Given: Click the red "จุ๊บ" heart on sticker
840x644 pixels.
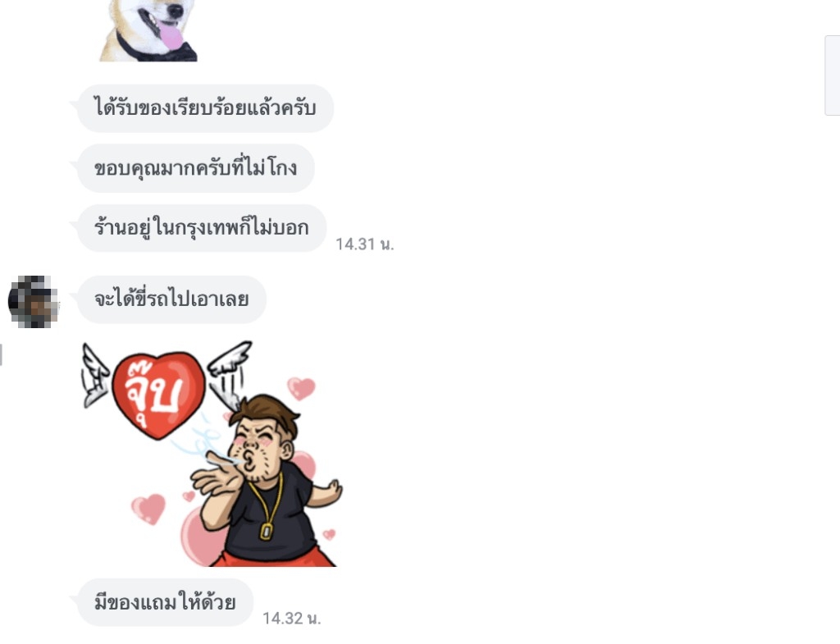Looking at the screenshot, I should pyautogui.click(x=158, y=395).
